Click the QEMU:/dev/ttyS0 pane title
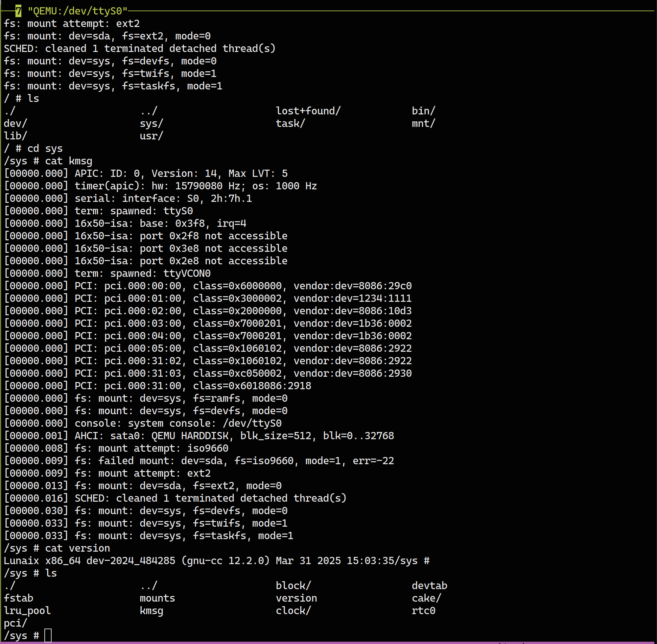This screenshot has height=644, width=657. [78, 11]
